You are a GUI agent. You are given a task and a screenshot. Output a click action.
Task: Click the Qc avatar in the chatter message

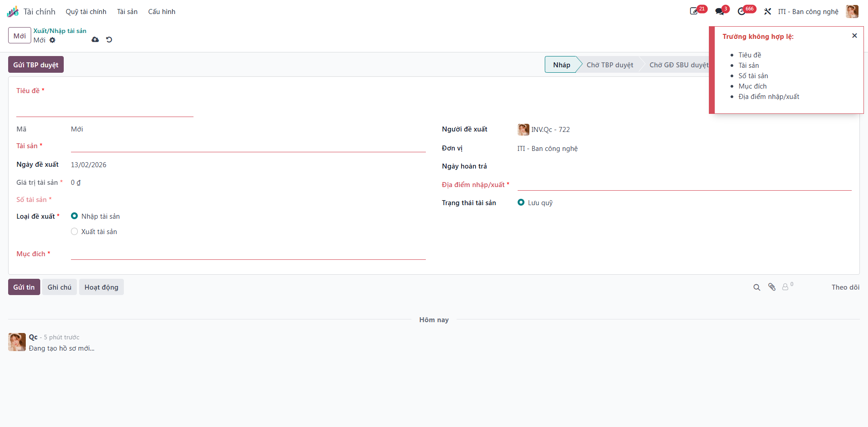click(x=17, y=342)
